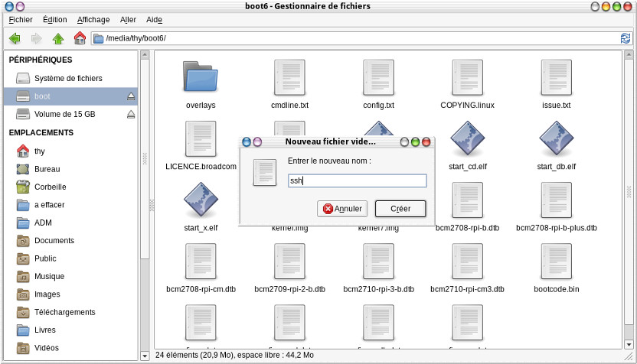Screen dimensions: 637x364
Task: Eject the boot device
Action: [x=131, y=96]
